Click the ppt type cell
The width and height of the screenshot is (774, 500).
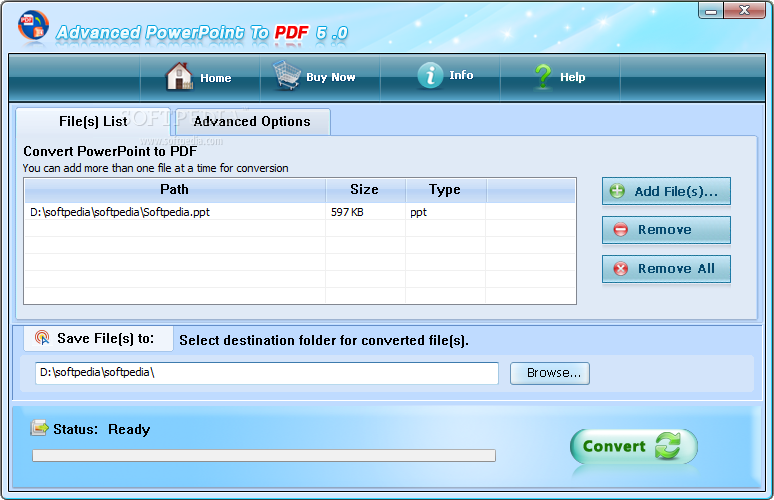[419, 213]
